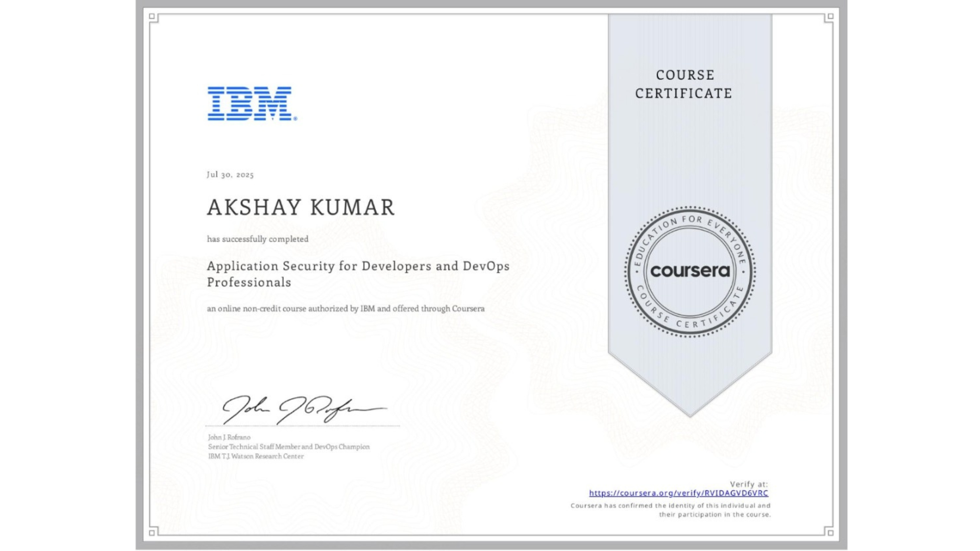Select the name AKSHAY KUMAR
Image resolution: width=980 pixels, height=551 pixels.
300,207
